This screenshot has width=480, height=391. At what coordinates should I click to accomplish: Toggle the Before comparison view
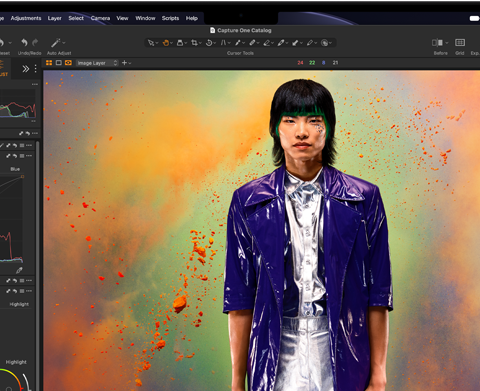pyautogui.click(x=437, y=43)
